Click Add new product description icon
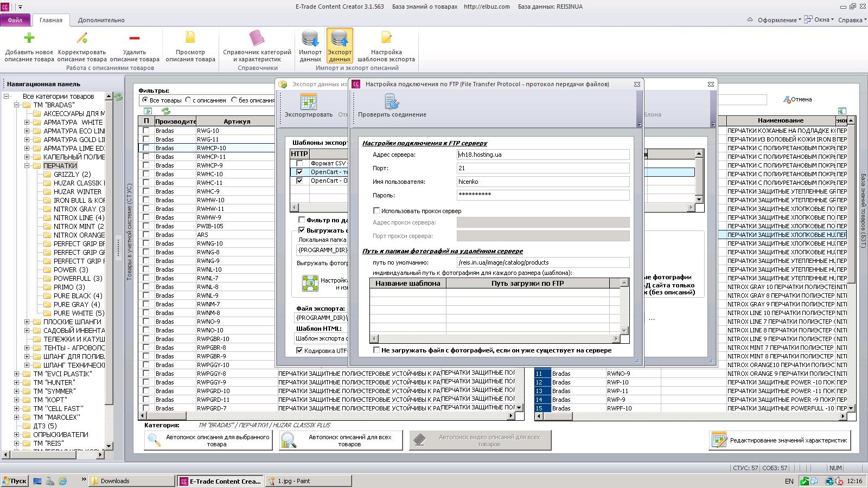Viewport: 868px width, 488px height. click(29, 38)
